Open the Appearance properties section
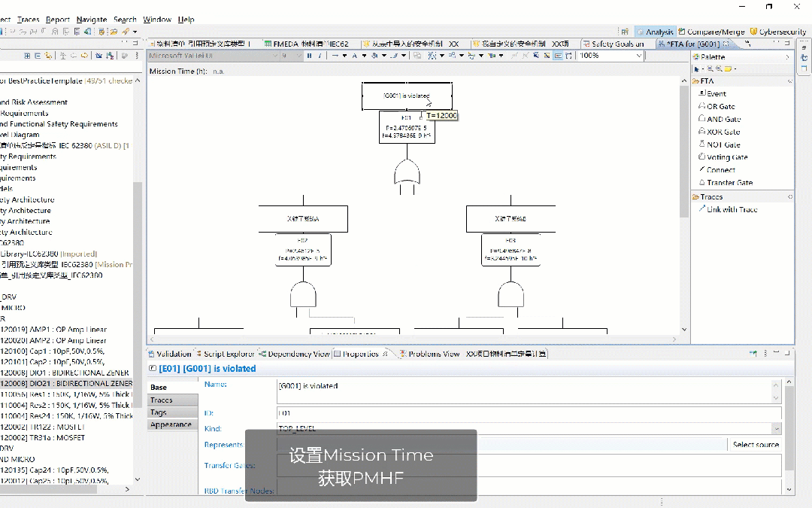The image size is (812, 508). (x=172, y=424)
